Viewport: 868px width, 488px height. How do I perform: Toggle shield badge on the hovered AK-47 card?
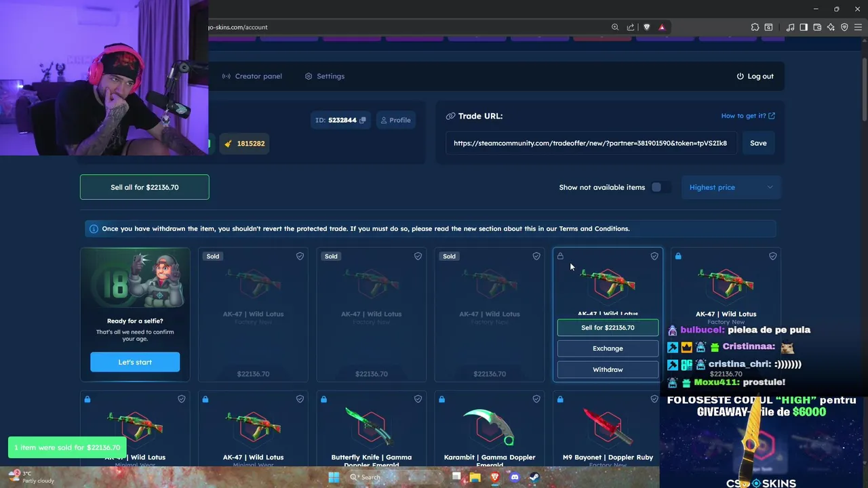[654, 256]
